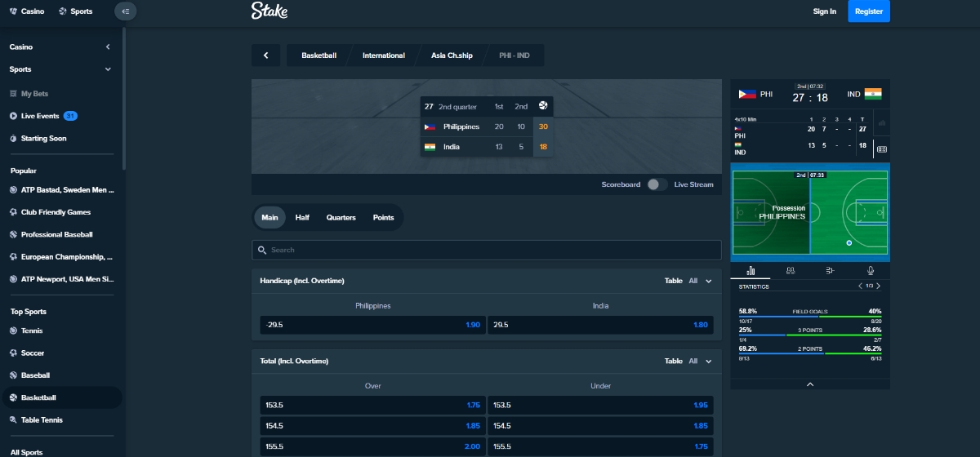
Task: Go to the Stake logo home page
Action: tap(269, 11)
